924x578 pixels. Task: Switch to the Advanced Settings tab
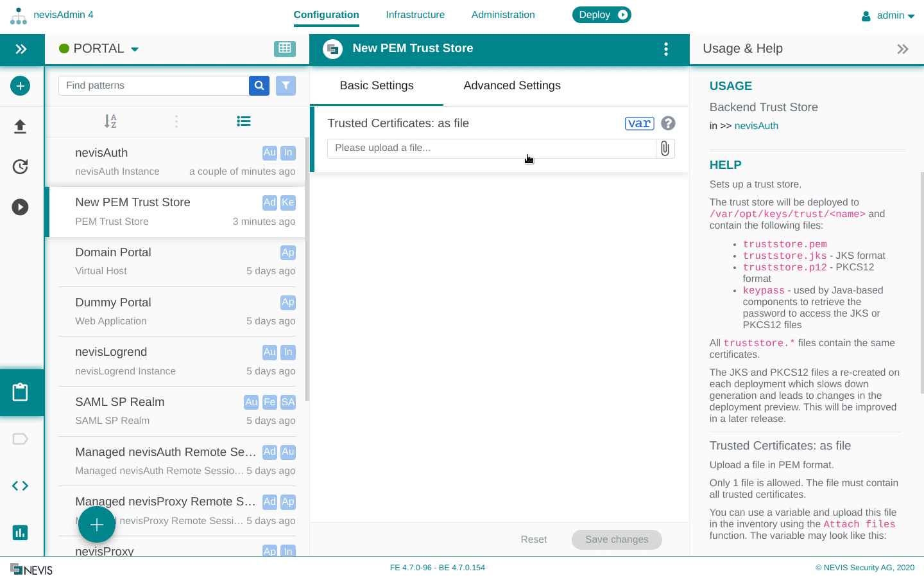512,86
